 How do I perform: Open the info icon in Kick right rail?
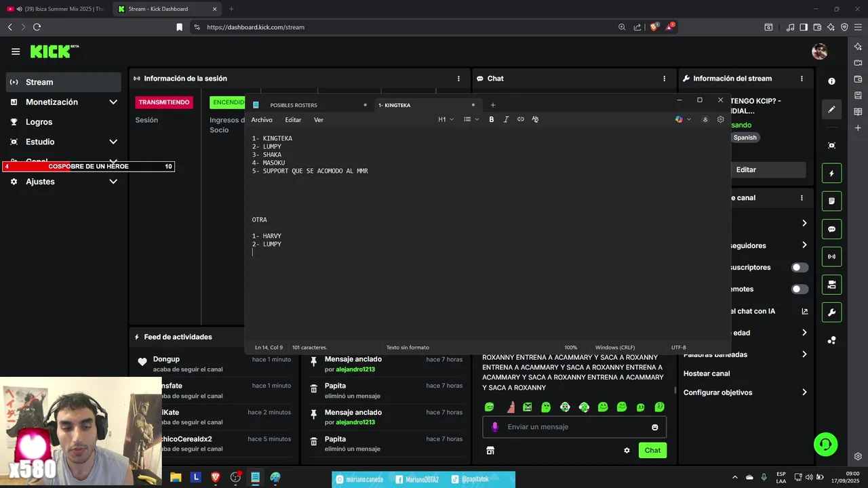831,81
